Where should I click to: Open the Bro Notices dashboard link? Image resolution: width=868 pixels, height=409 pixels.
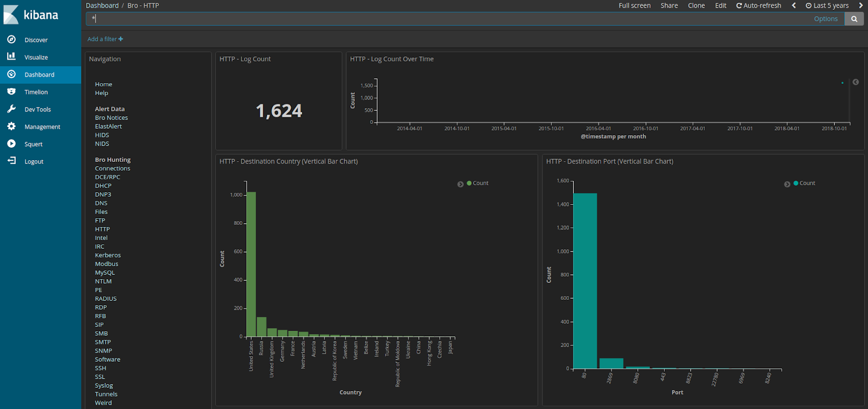coord(111,118)
